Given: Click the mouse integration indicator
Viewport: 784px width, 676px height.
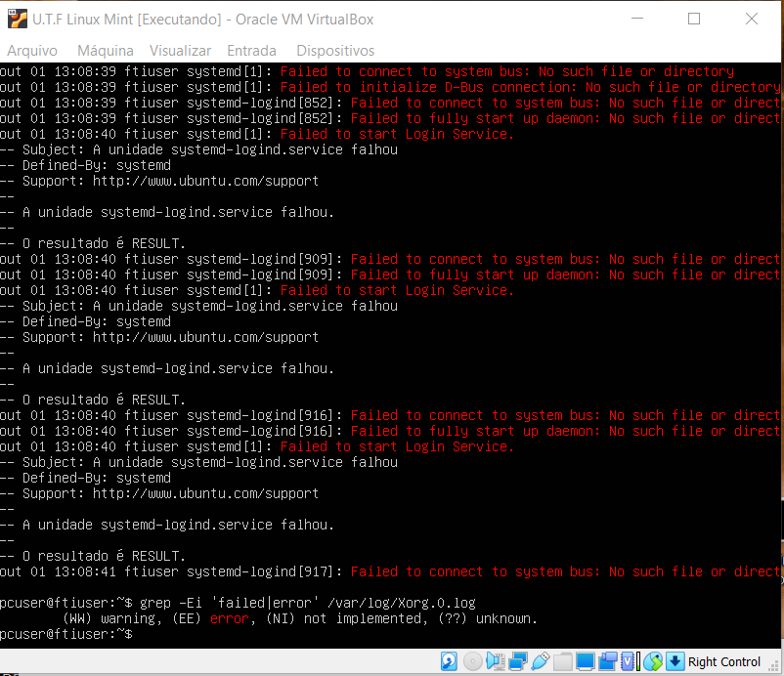Looking at the screenshot, I should [653, 661].
